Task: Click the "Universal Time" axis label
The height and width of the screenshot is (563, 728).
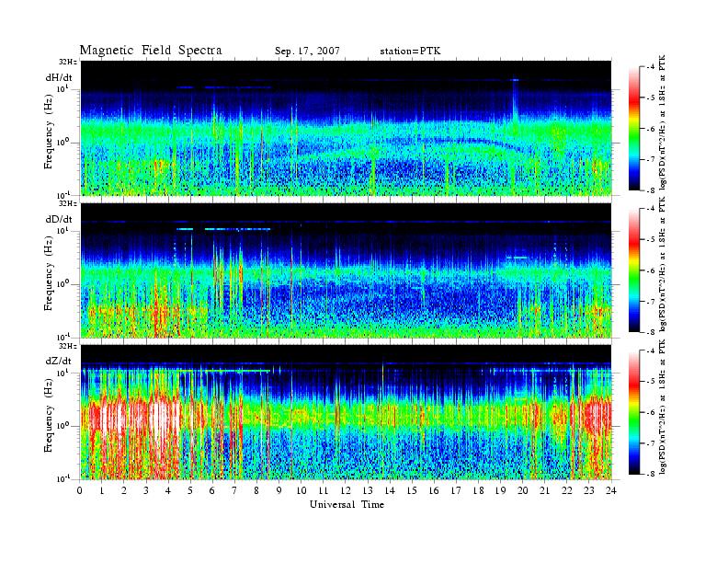Action: coord(347,504)
